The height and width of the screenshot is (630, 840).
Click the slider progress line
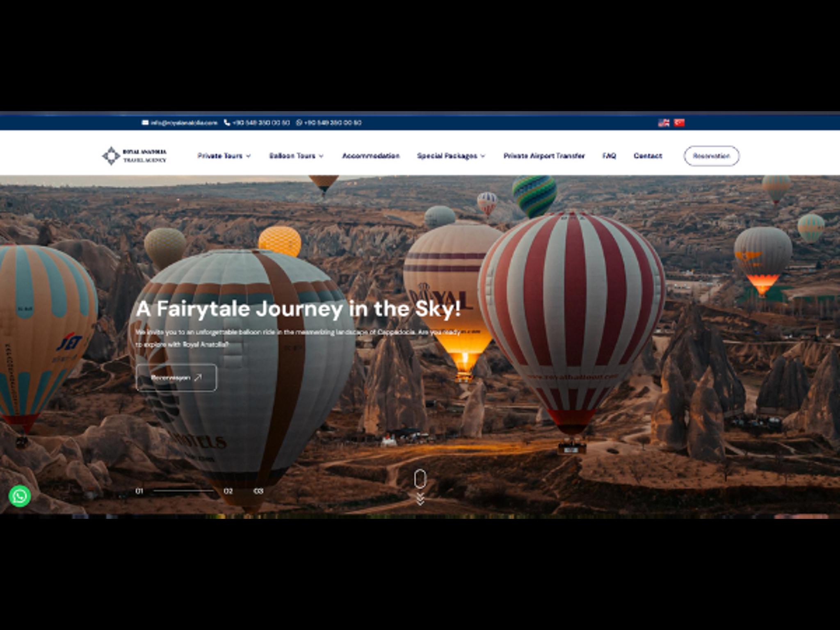click(184, 491)
